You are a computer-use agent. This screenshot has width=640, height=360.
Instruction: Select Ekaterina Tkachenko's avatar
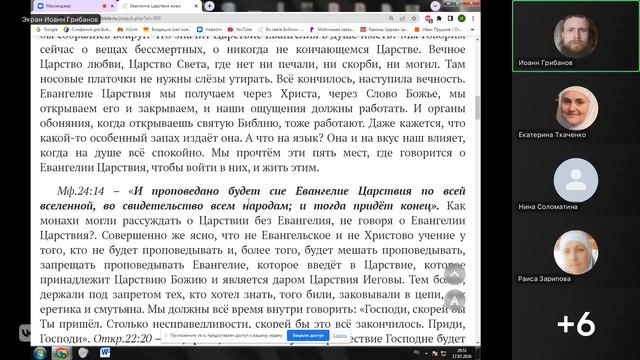tap(576, 108)
